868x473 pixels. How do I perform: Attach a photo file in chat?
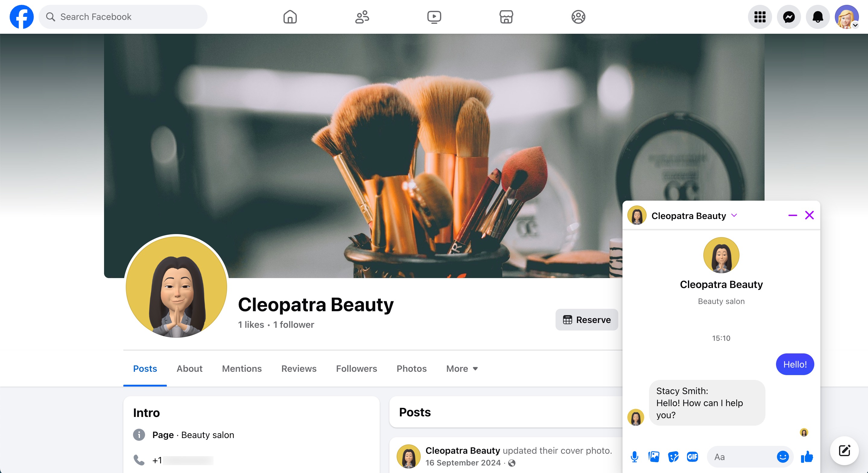[x=654, y=457]
